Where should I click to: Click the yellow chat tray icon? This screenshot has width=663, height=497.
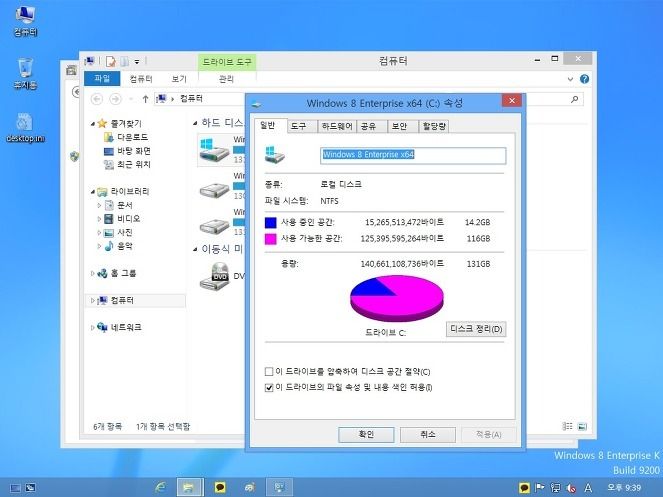524,488
